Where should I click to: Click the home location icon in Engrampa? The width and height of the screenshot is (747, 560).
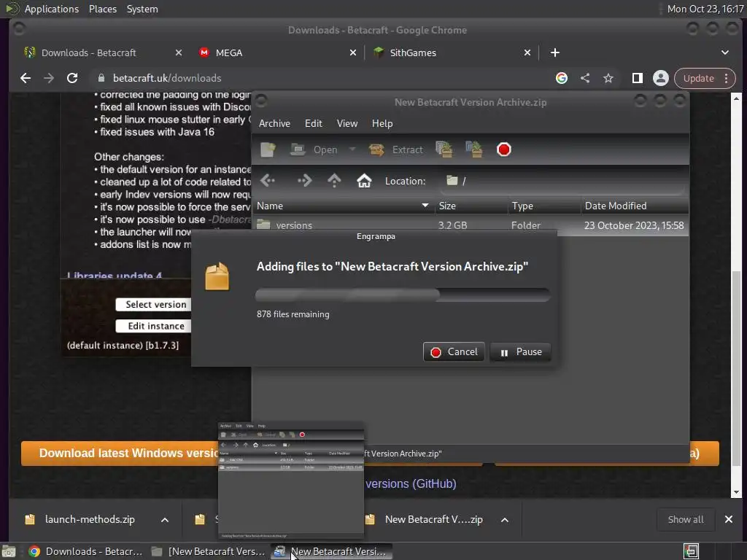click(365, 181)
